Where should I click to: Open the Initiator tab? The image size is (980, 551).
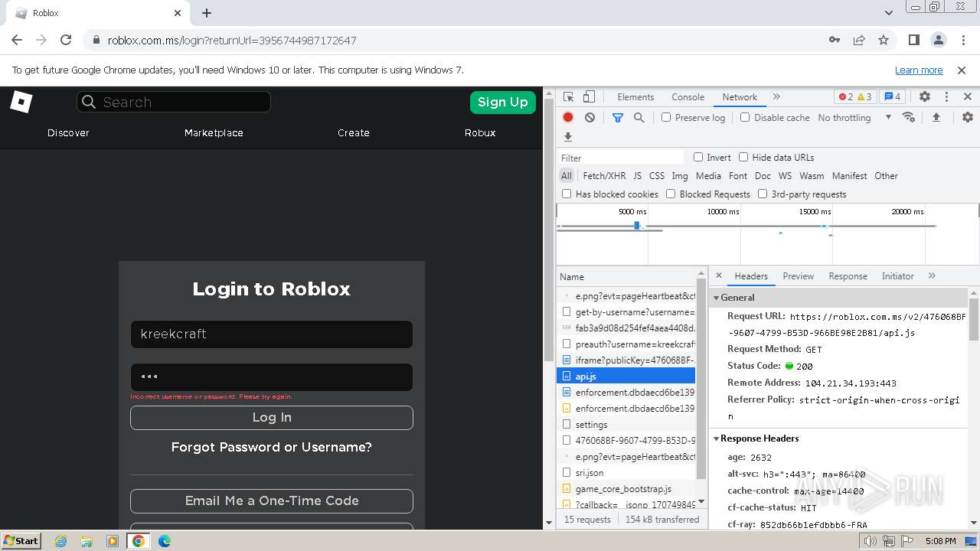point(897,276)
